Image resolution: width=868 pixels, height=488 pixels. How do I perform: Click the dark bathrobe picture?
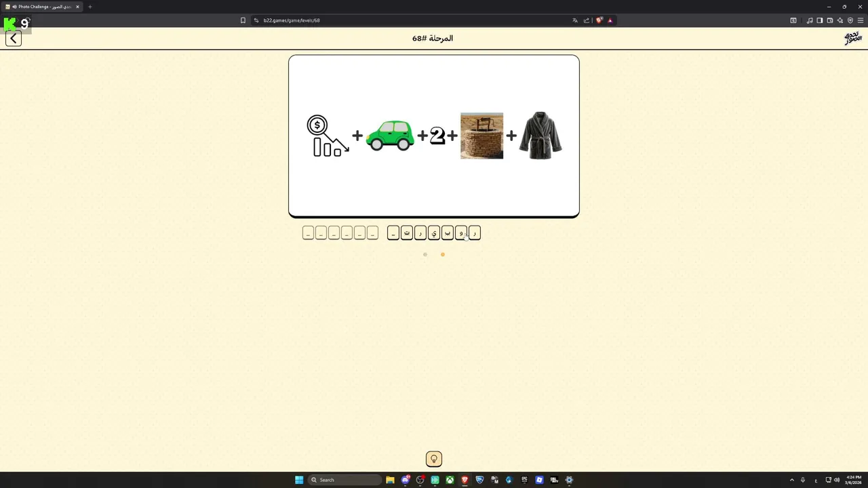pyautogui.click(x=540, y=136)
